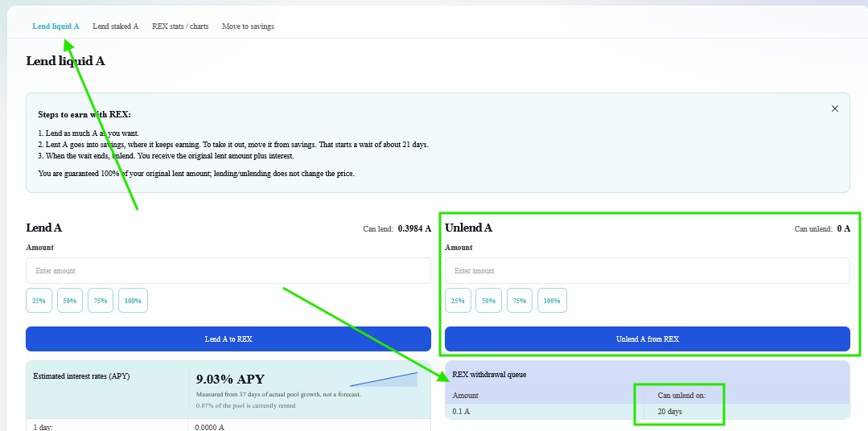Click the 1 day: row label
The width and height of the screenshot is (868, 431).
[x=43, y=427]
